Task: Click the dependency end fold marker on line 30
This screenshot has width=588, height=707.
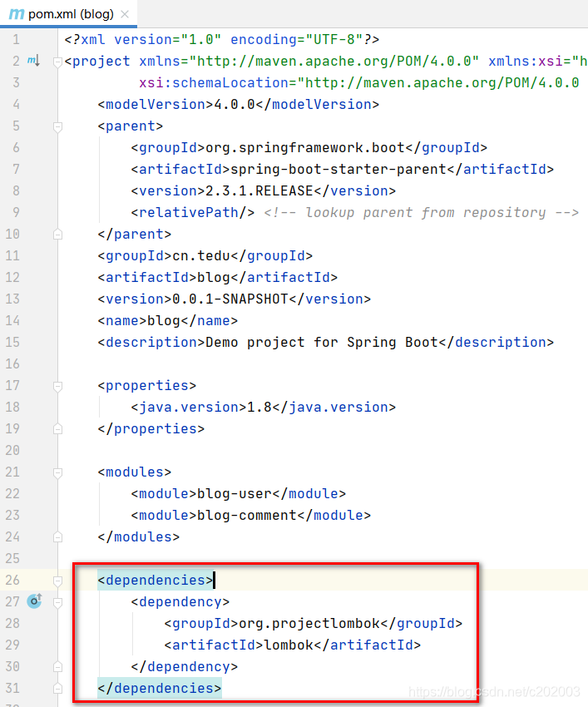Action: pyautogui.click(x=57, y=667)
